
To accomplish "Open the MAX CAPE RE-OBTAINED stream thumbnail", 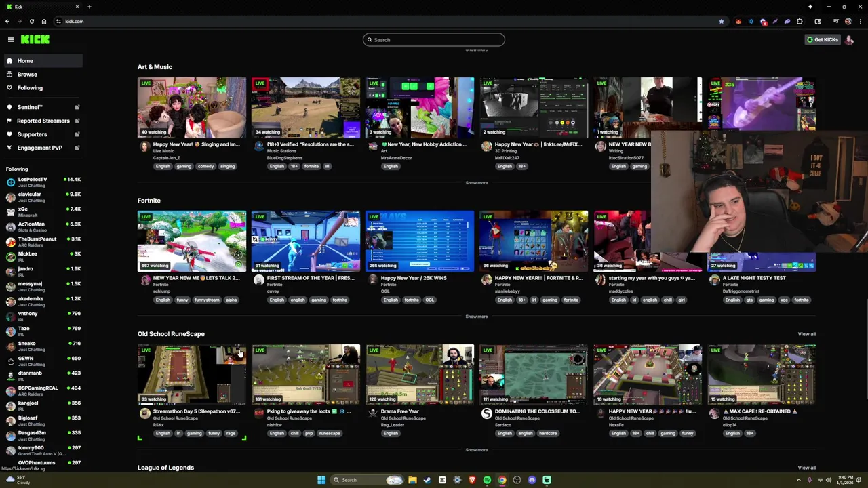I will tap(762, 375).
